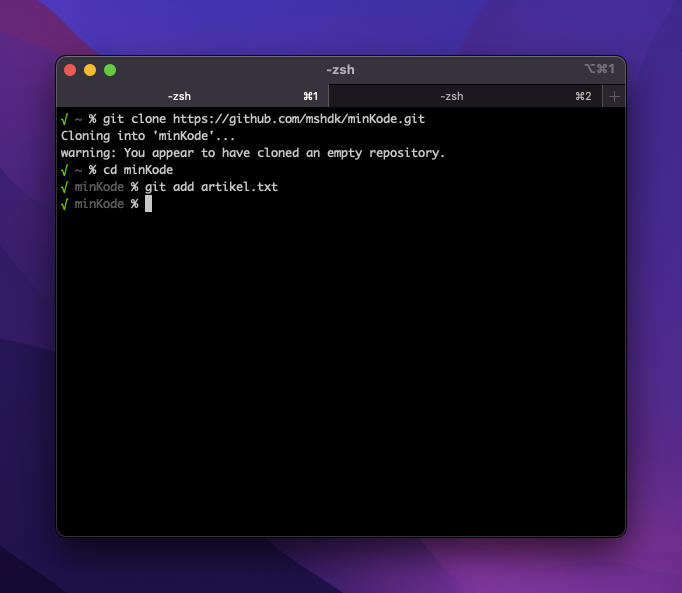Click the green checkmark on the last prompt

[x=65, y=204]
